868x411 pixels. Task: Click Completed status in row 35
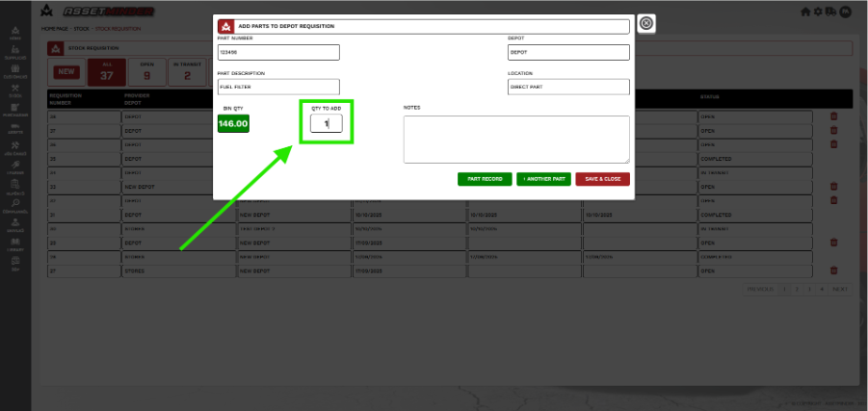(755, 159)
